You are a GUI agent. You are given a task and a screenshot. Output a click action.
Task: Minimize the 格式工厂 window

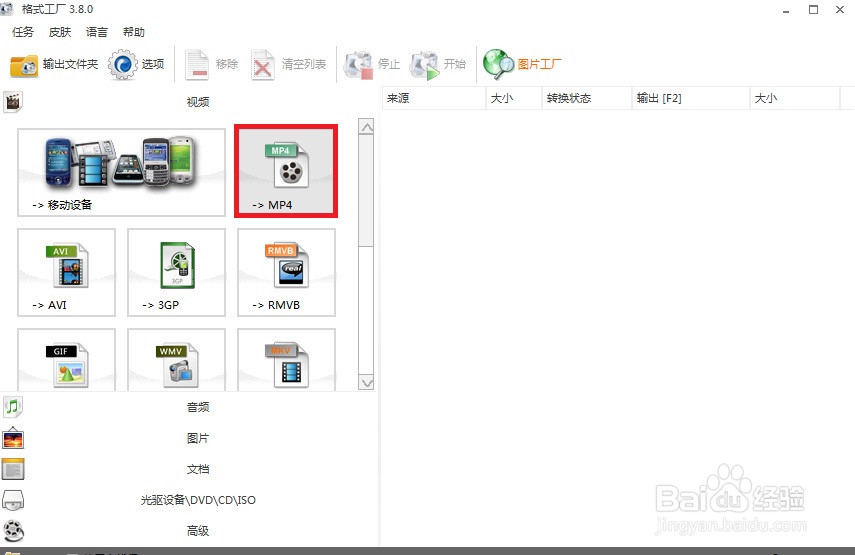[786, 10]
